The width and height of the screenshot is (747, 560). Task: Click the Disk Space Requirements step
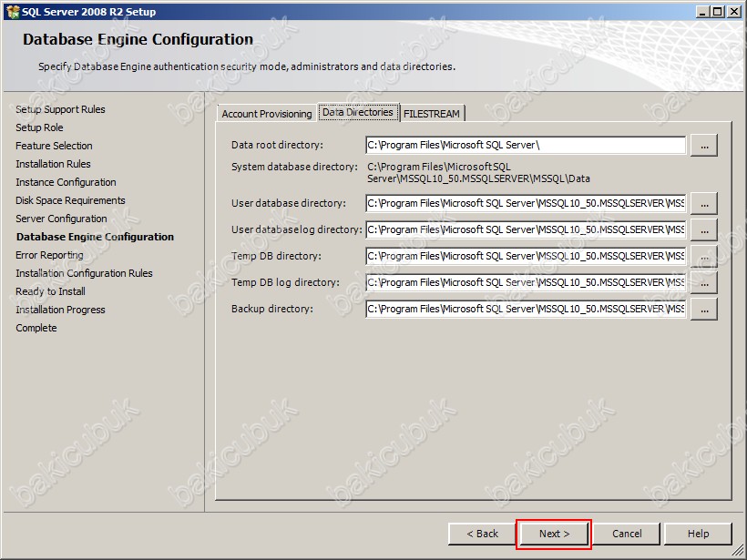pos(70,200)
